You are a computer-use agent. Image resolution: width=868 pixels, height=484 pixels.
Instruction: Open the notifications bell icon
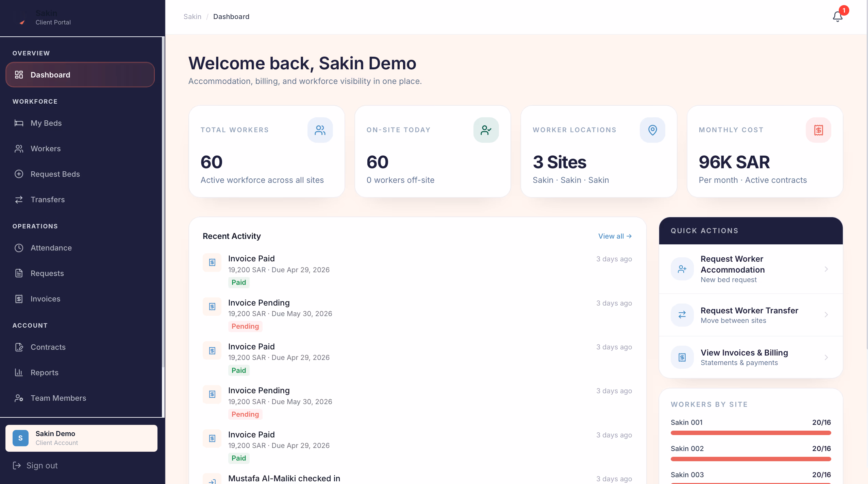pos(837,16)
